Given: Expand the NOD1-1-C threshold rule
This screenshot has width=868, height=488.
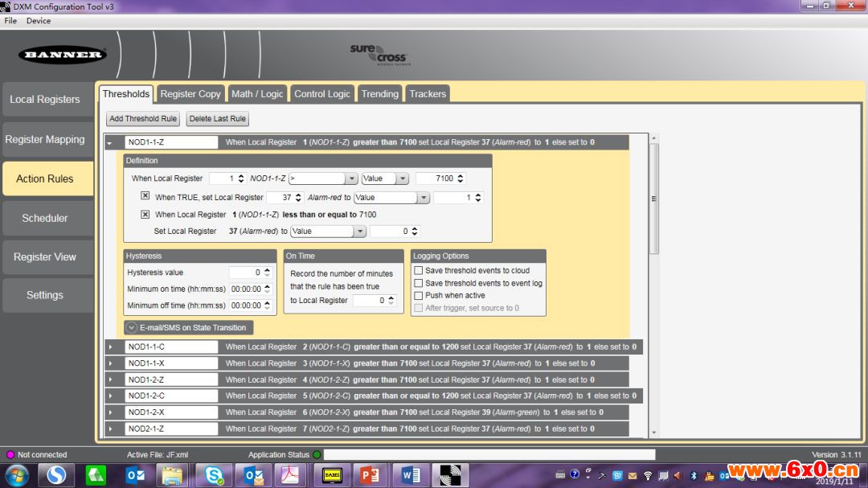Looking at the screenshot, I should [x=111, y=347].
